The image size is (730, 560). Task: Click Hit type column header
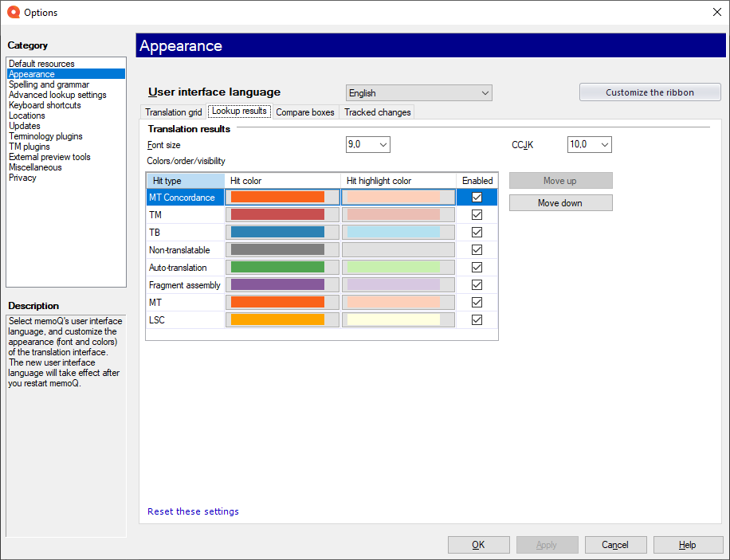point(186,181)
